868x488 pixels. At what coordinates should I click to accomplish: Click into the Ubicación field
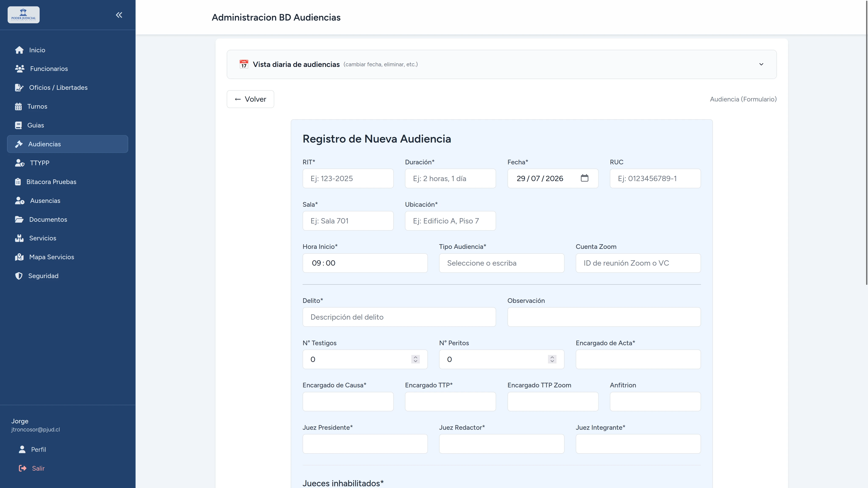[450, 221]
